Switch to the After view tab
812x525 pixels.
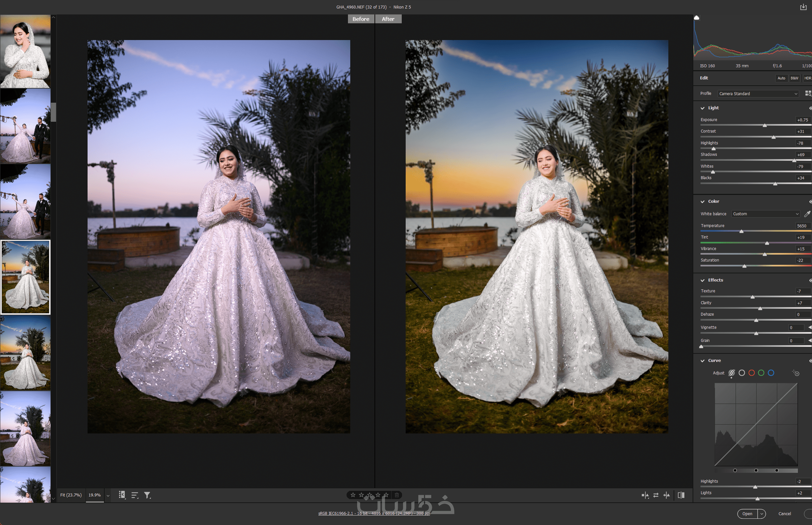click(388, 19)
